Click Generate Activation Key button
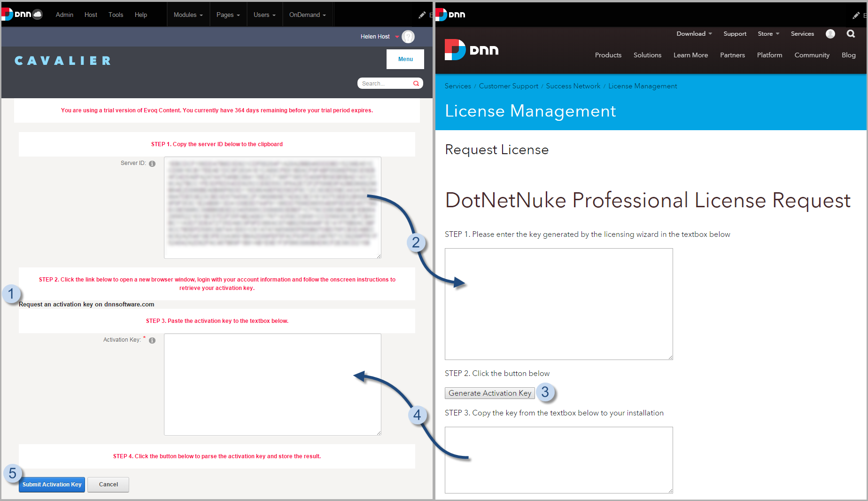868x501 pixels. pos(490,393)
